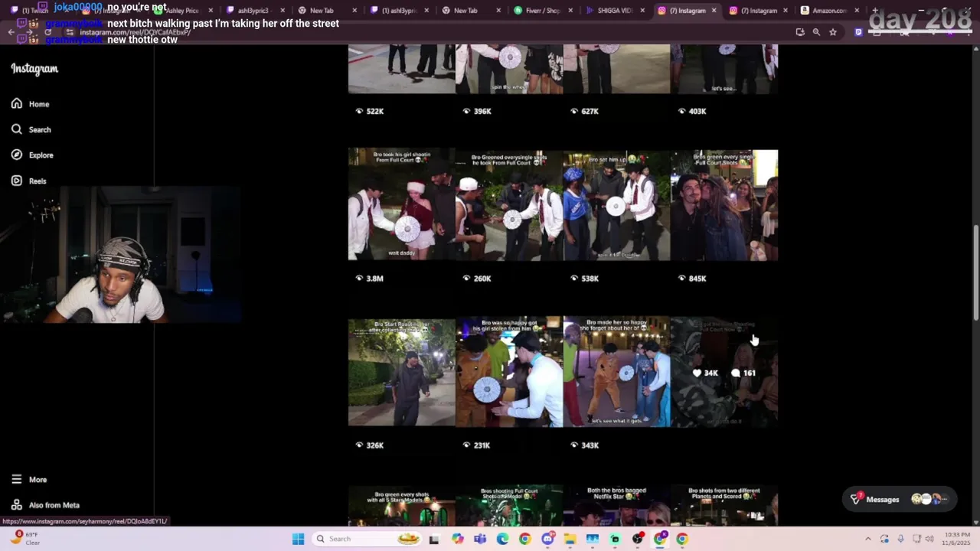Viewport: 980px width, 551px height.
Task: Click the Windows taskbar Search box
Action: 368,539
